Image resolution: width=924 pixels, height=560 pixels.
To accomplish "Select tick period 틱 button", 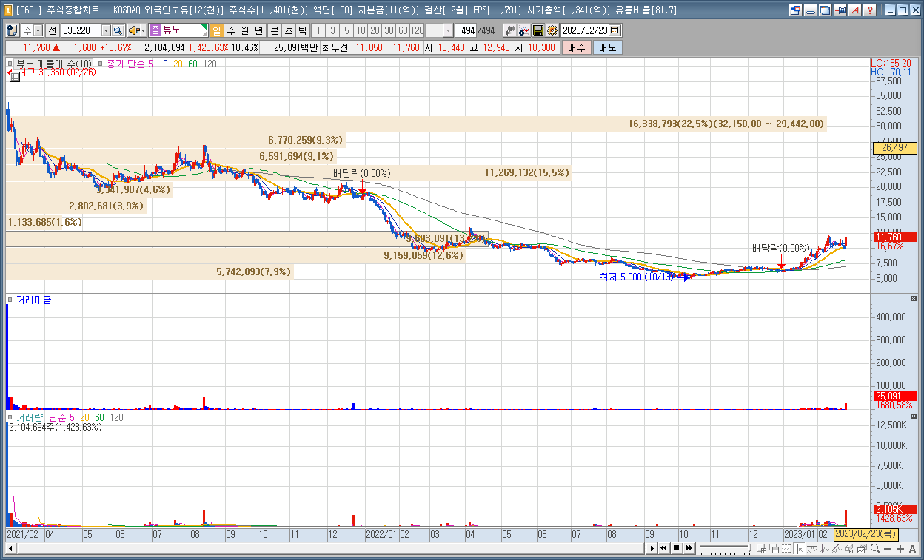I will tap(302, 30).
